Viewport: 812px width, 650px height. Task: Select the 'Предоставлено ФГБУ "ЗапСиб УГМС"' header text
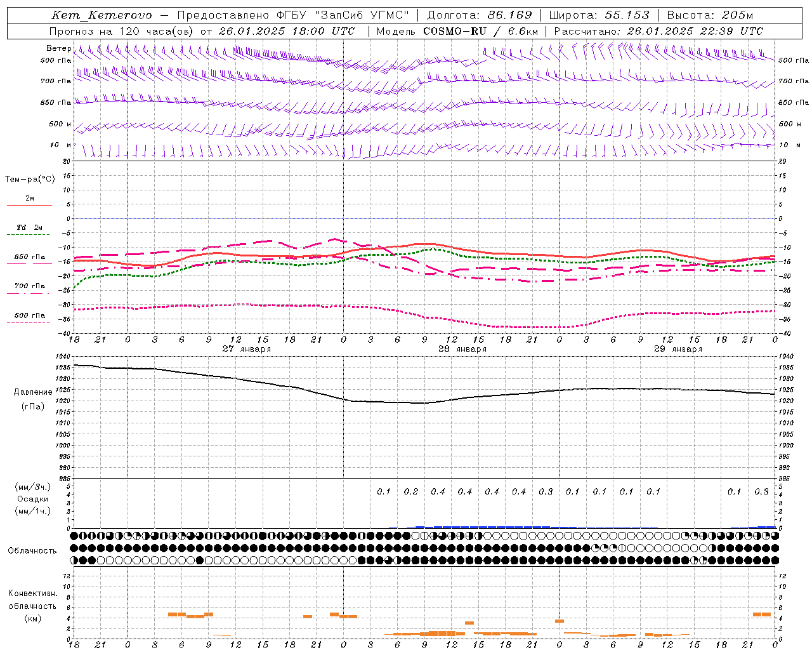tap(293, 15)
